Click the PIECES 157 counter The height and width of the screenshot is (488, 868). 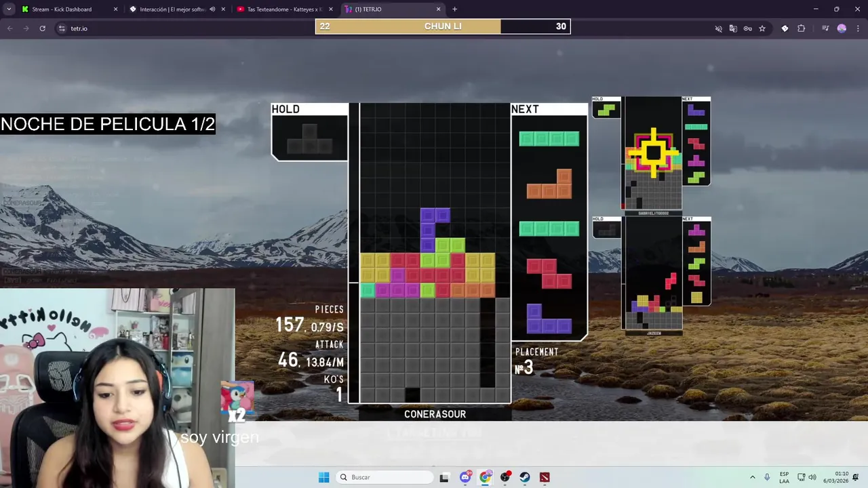click(309, 319)
